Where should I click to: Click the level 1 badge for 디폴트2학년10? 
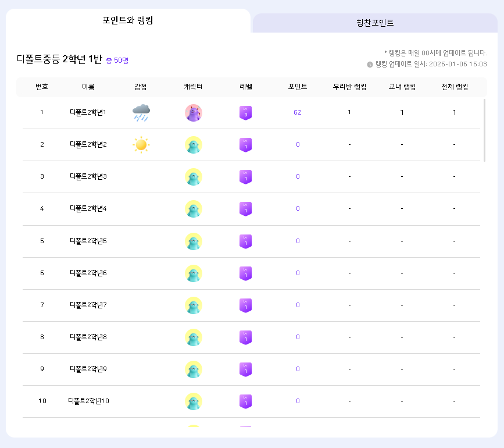[x=245, y=401]
